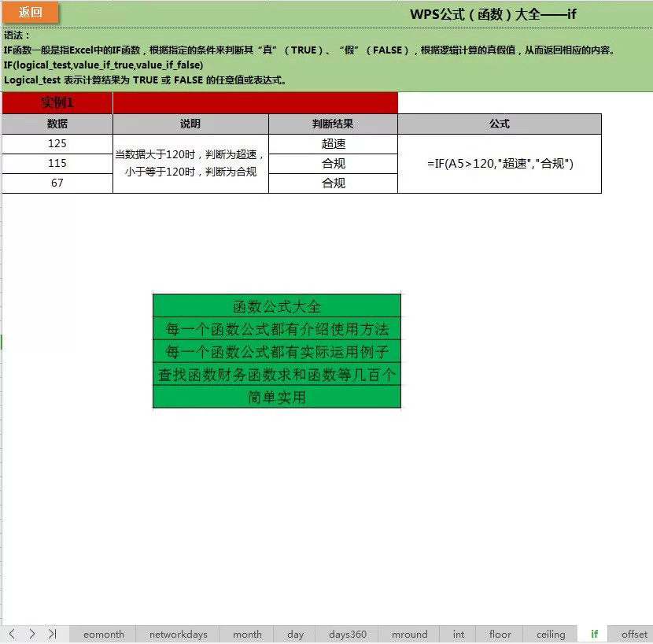Select the ceiling sheet tab
Screen dimensions: 653x644
[550, 634]
